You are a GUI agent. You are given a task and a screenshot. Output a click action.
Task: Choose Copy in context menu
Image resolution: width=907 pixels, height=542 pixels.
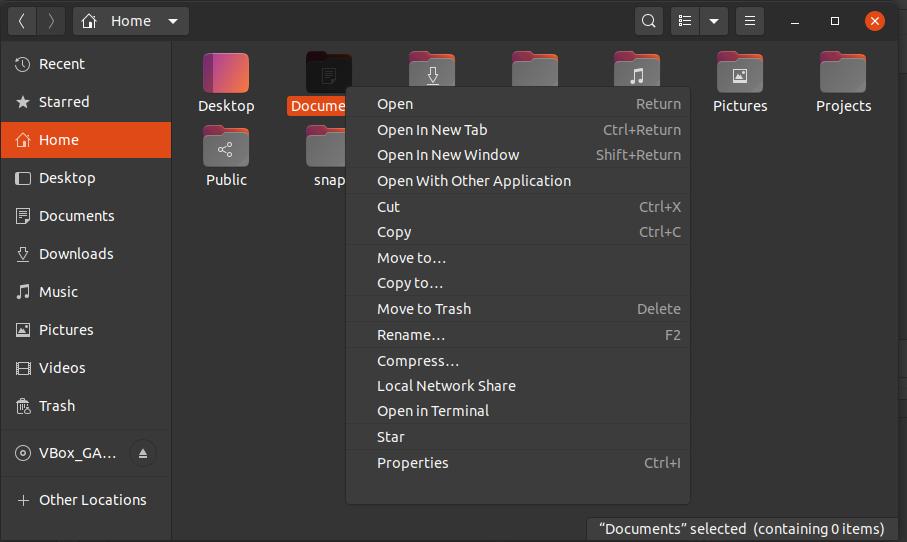point(518,232)
